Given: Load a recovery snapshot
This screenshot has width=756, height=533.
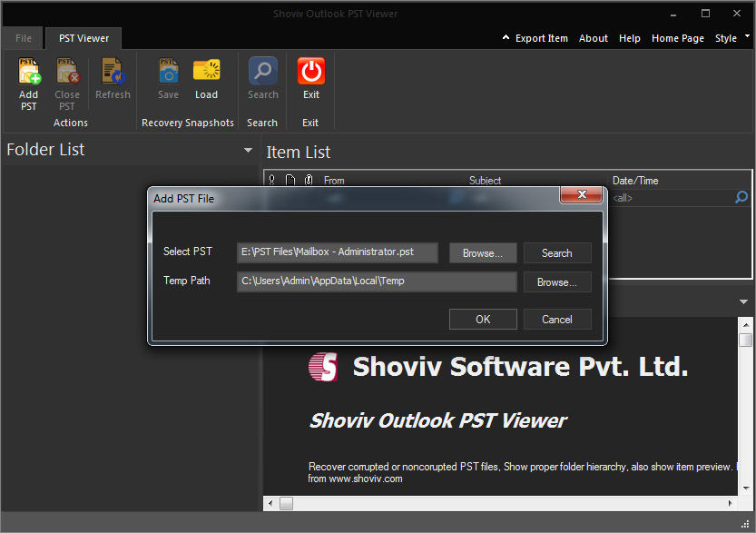Looking at the screenshot, I should click(206, 71).
